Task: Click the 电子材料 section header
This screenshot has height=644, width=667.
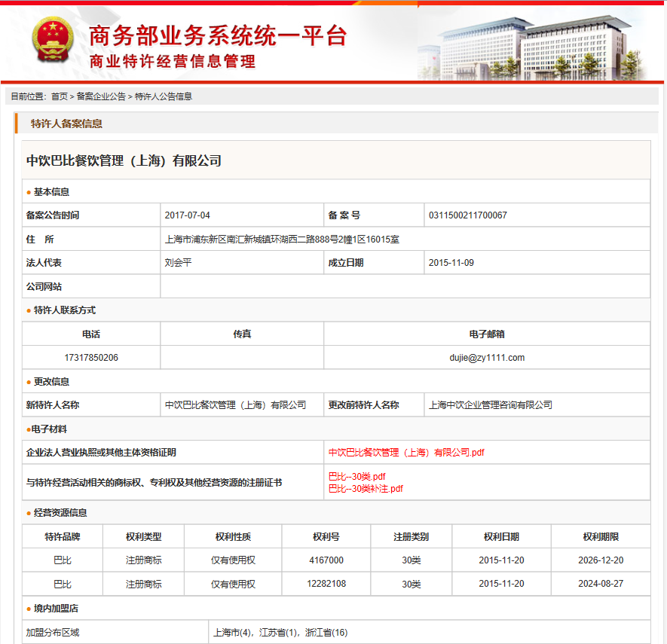Action: [x=49, y=429]
